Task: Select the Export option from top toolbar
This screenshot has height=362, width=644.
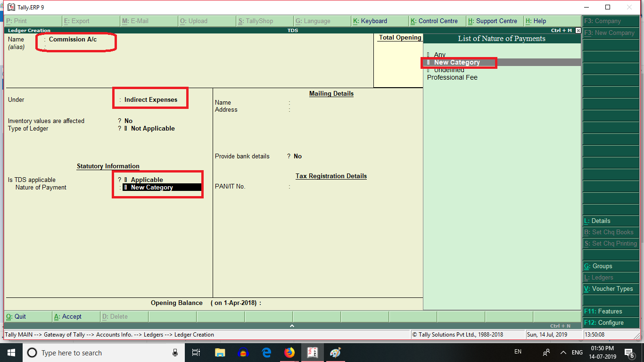Action: (78, 21)
